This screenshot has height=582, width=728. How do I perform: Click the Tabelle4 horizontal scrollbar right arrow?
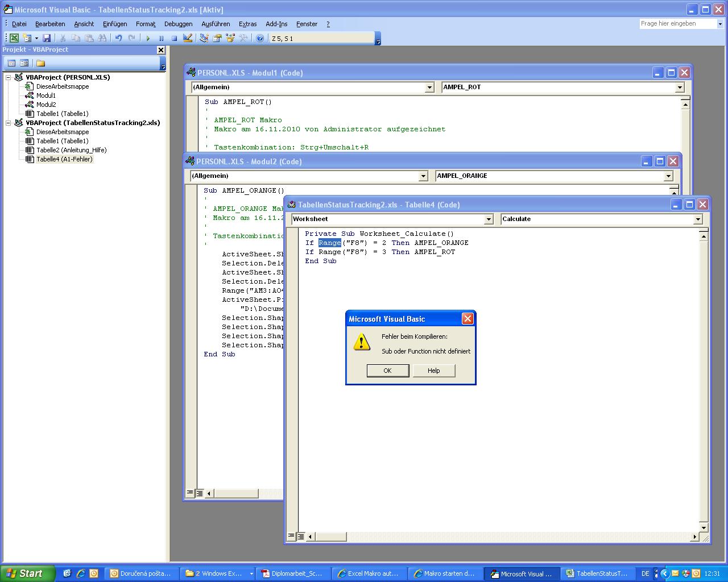pos(694,537)
